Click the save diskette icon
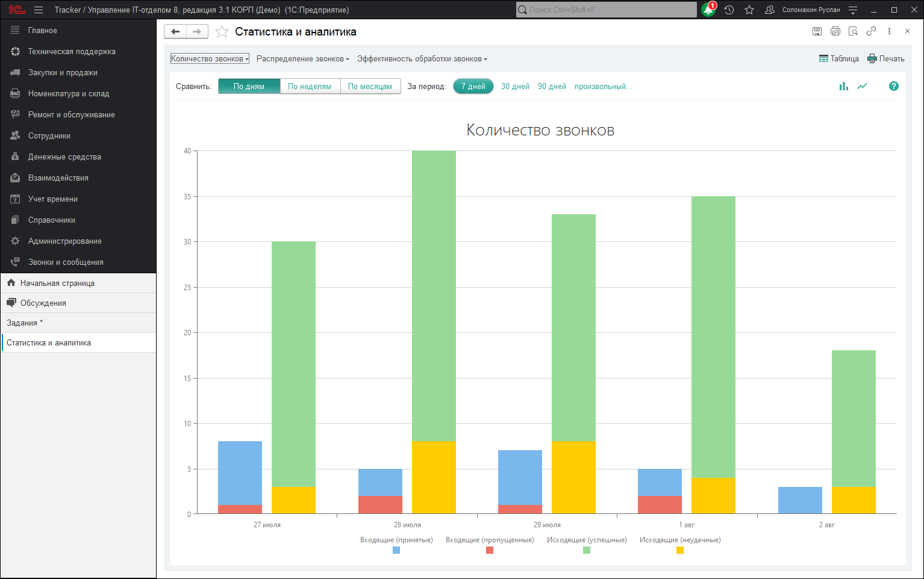The width and height of the screenshot is (924, 579). pos(817,31)
